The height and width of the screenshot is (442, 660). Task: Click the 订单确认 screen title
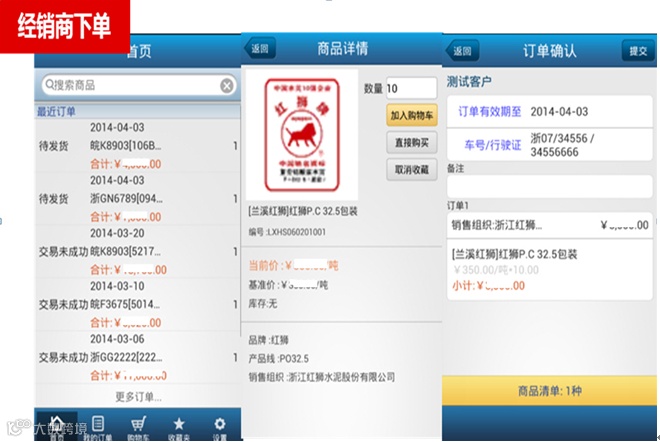click(x=549, y=51)
